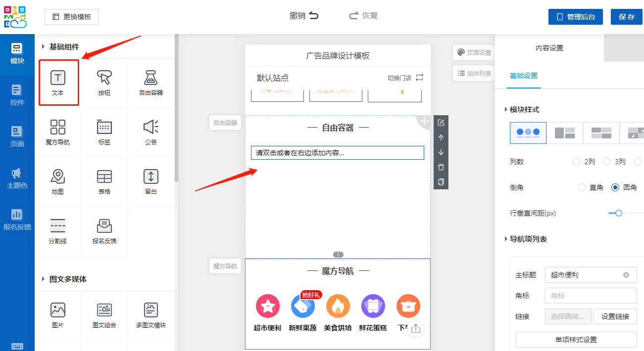This screenshot has width=644, height=351.
Task: Insert the 地图 map component
Action: coord(58,181)
